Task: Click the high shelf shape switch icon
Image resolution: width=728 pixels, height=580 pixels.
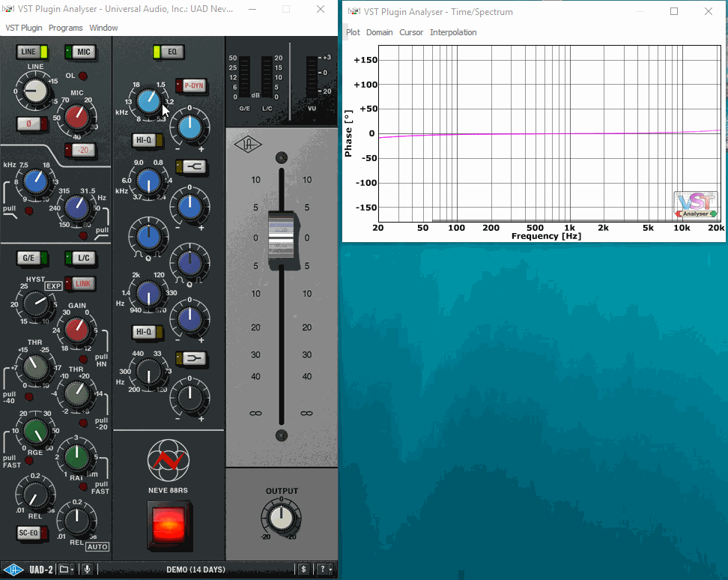Action: pos(191,166)
